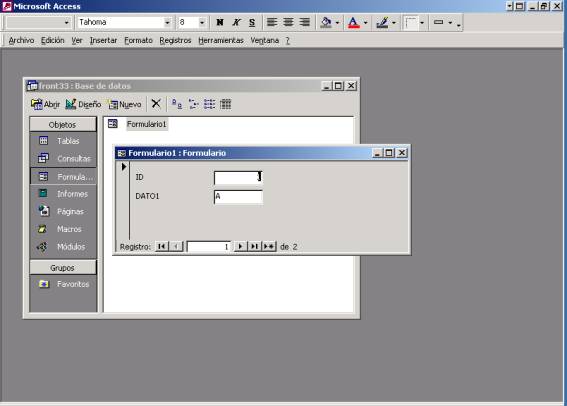
Task: Select Tablas in Objetos panel
Action: (63, 141)
